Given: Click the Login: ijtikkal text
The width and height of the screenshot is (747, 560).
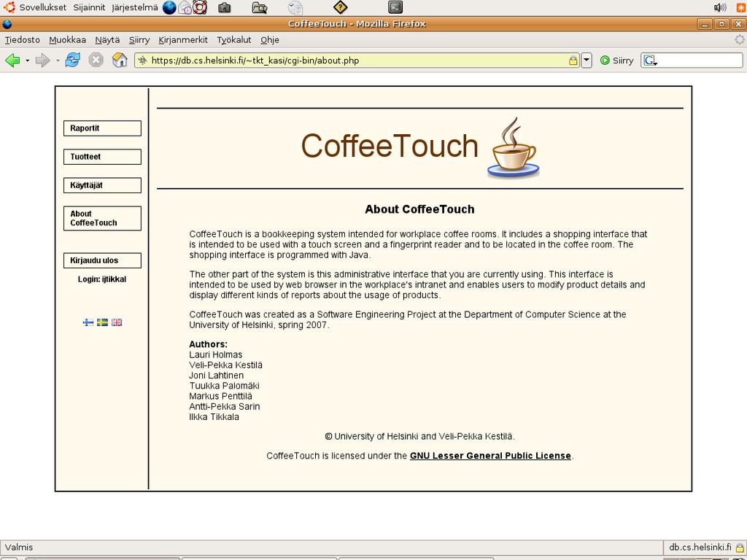Looking at the screenshot, I should pos(102,279).
